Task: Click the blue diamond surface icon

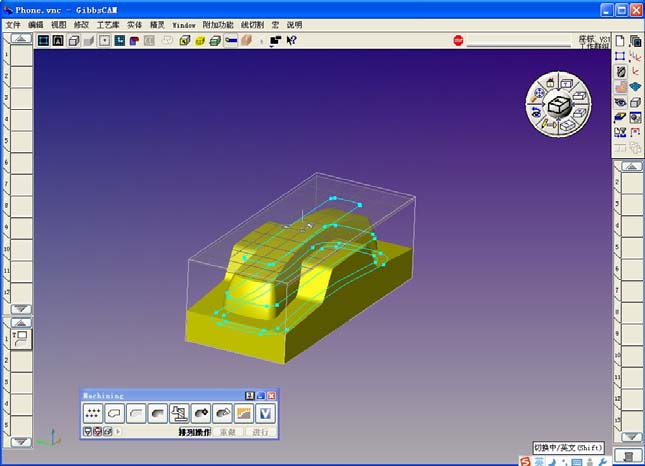Action: tap(636, 87)
